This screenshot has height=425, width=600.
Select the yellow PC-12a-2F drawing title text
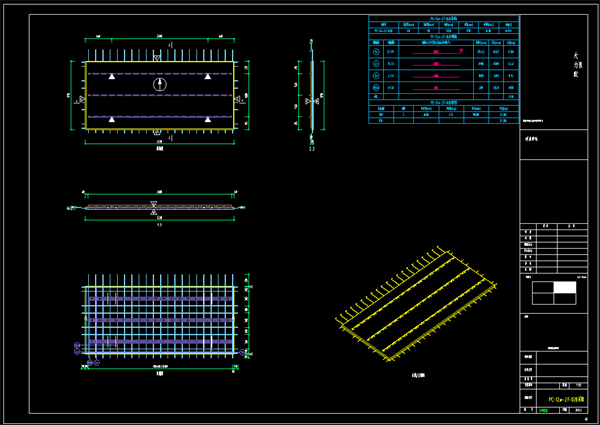(566, 399)
